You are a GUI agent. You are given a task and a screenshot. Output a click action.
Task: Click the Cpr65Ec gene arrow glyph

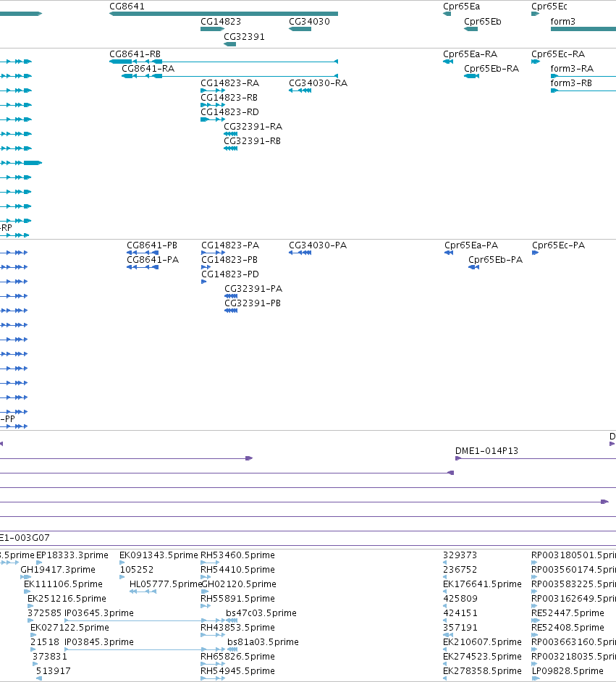click(535, 14)
